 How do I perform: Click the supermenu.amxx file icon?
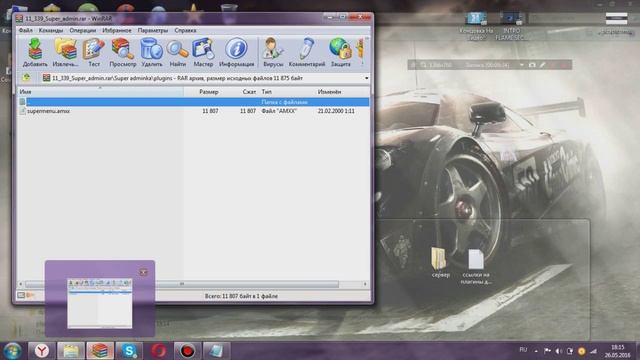(22, 111)
